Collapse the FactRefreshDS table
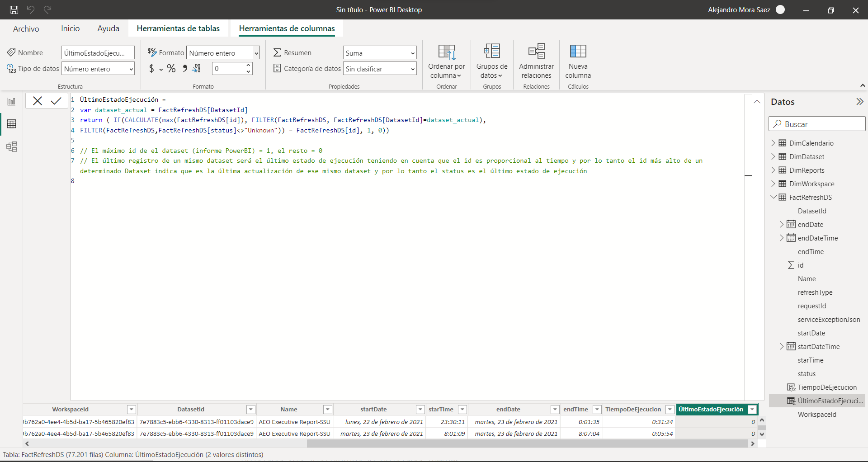The image size is (868, 462). pyautogui.click(x=773, y=197)
